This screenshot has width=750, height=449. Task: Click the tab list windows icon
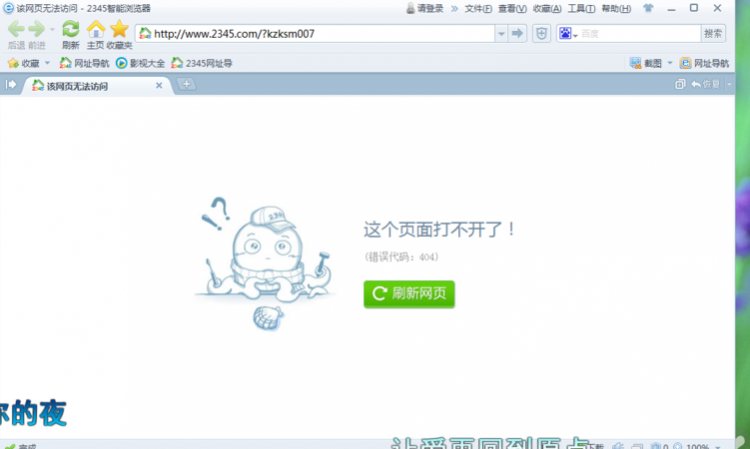pos(680,85)
